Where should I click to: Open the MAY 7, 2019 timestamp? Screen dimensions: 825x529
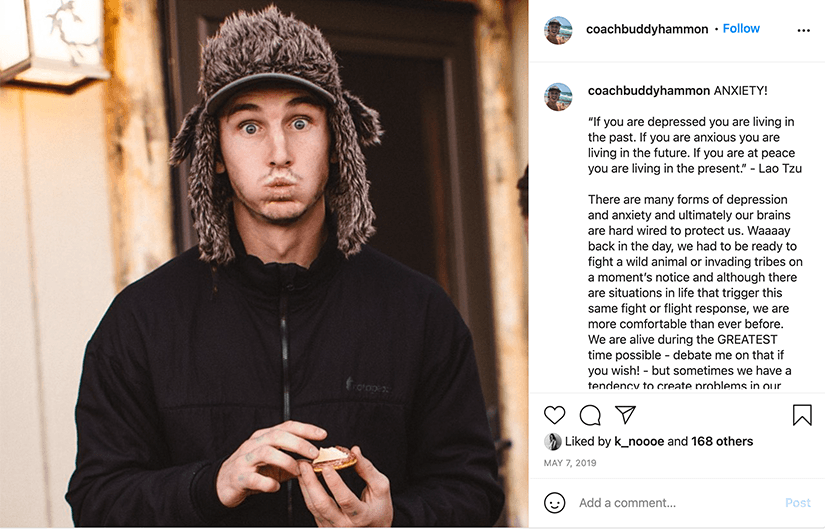click(570, 463)
